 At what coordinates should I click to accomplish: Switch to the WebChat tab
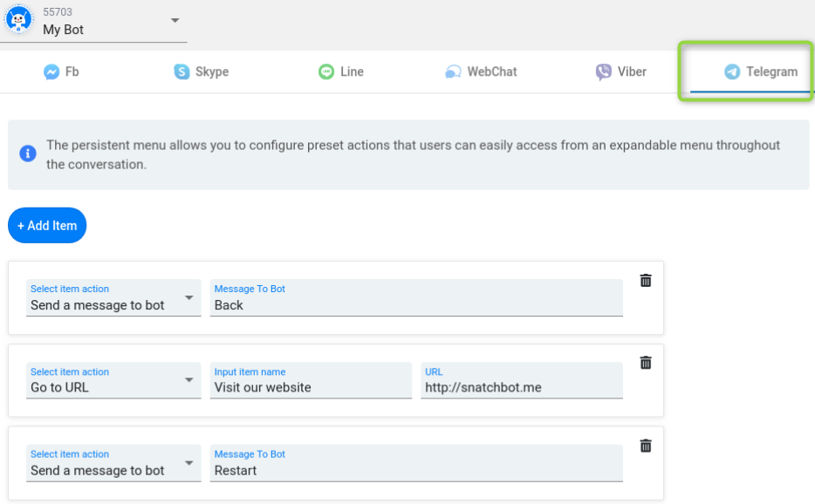tap(481, 72)
